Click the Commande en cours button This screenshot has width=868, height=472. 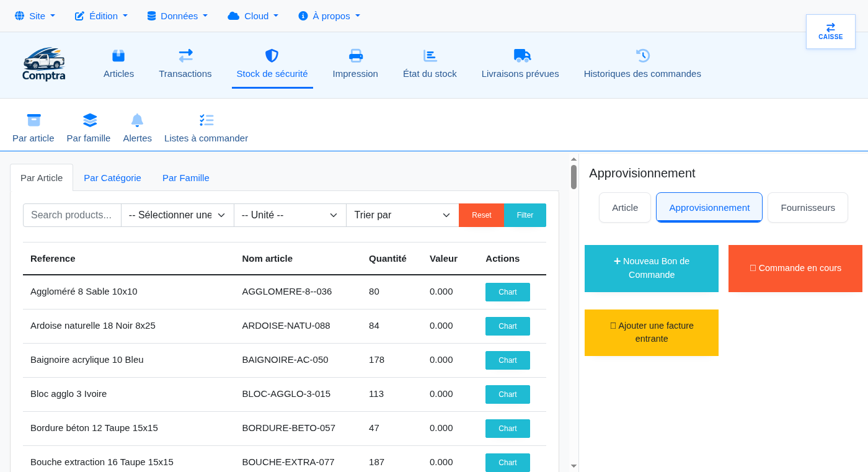tap(795, 269)
